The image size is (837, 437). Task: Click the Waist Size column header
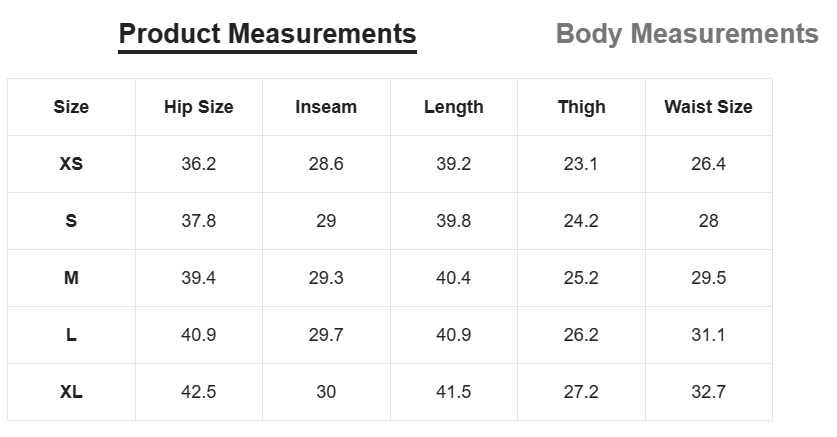coord(708,107)
